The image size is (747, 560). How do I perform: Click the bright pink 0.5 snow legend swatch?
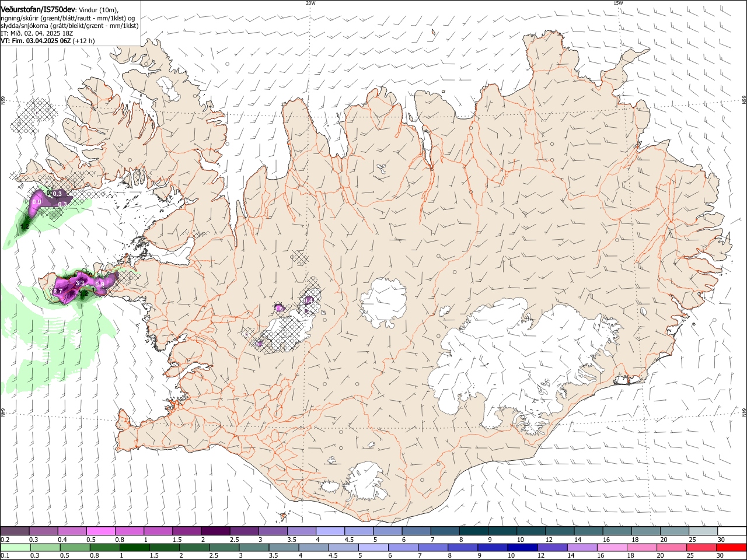(100, 531)
